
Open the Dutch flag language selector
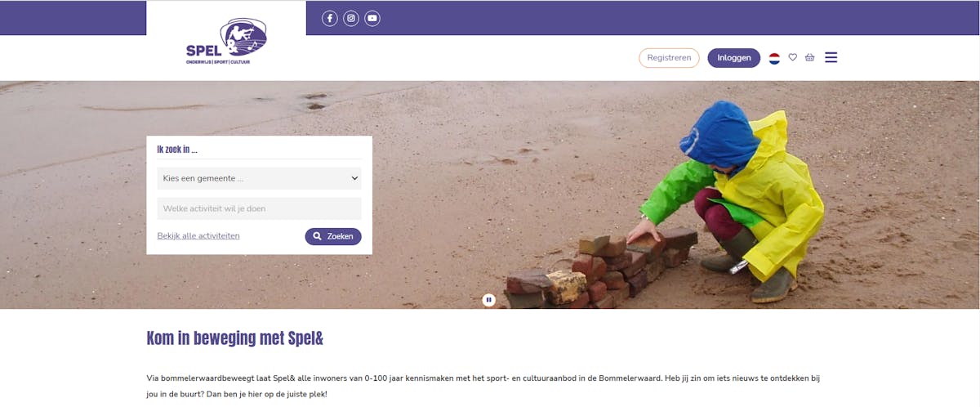(774, 58)
